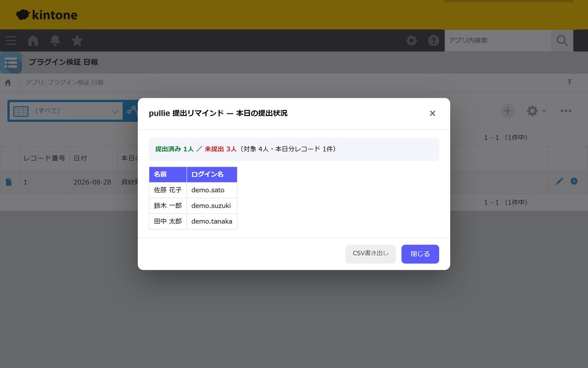The height and width of the screenshot is (368, 588).
Task: Open the hamburger menu in the dark toolbar
Action: coord(11,41)
